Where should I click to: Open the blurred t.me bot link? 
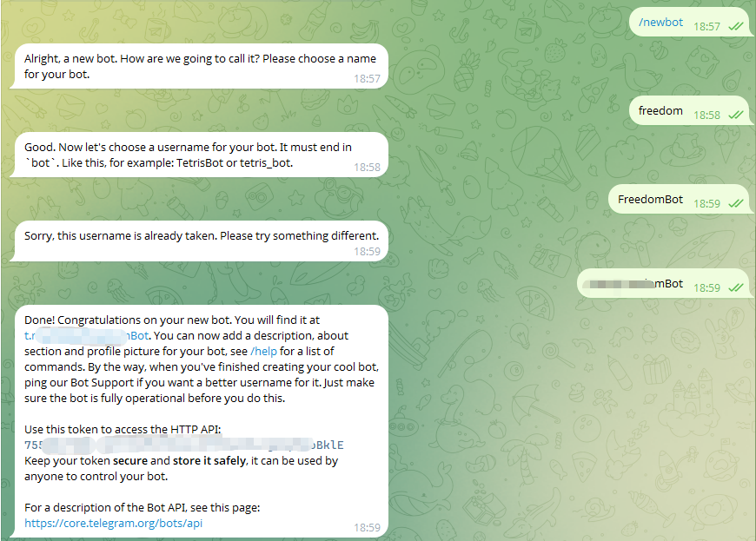pos(87,335)
